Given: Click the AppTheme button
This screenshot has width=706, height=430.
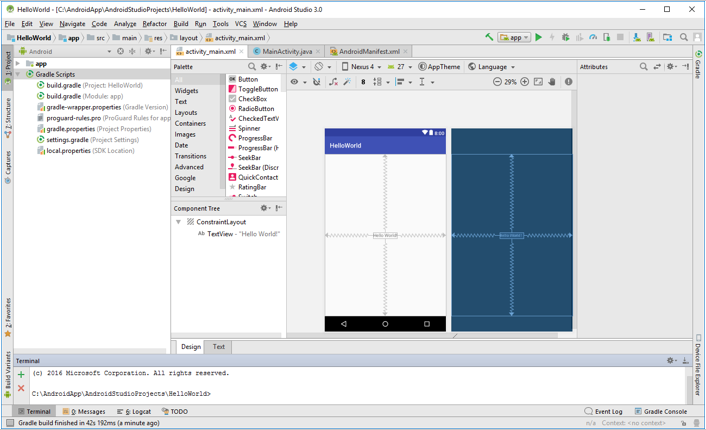Looking at the screenshot, I should (x=439, y=67).
